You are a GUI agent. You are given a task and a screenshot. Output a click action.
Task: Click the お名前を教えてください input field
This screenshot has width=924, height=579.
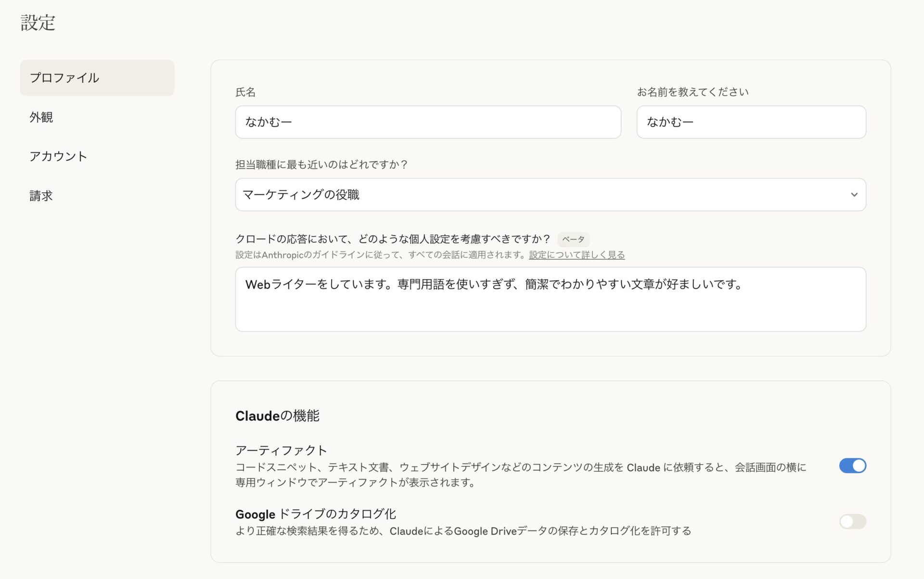click(x=751, y=122)
